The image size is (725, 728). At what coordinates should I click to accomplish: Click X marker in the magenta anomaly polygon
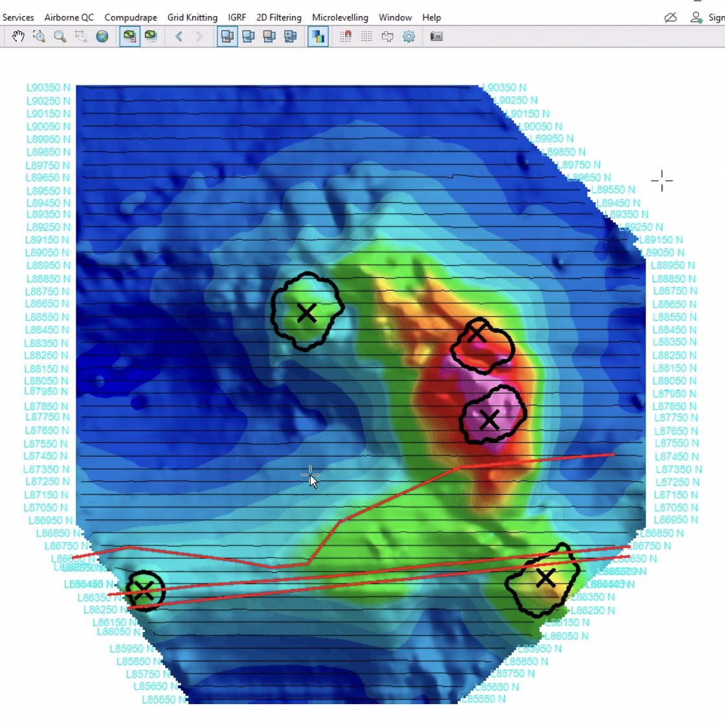point(489,420)
